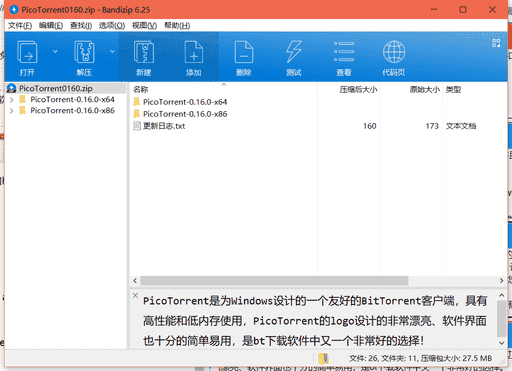
Task: Open the 编辑(E) menu
Action: tap(51, 26)
